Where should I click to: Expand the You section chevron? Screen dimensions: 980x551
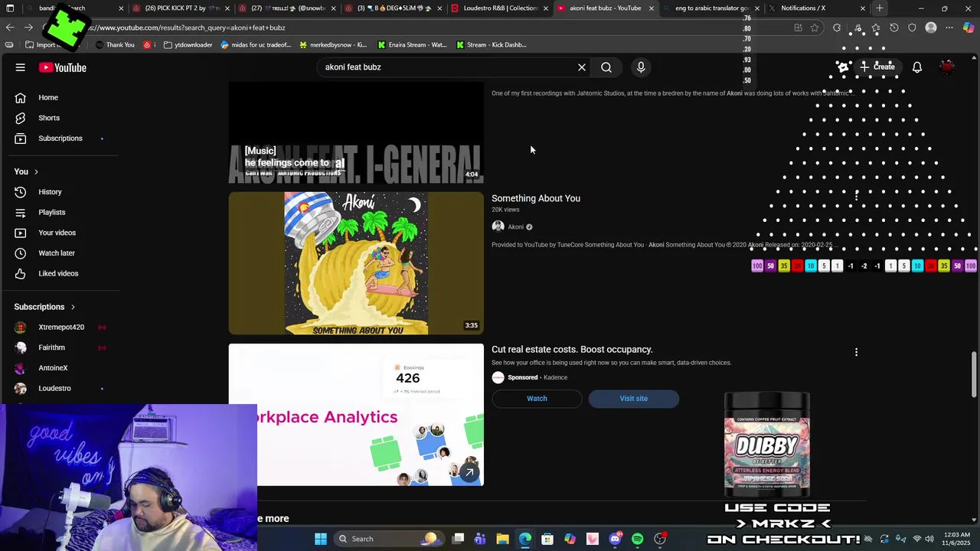click(36, 171)
